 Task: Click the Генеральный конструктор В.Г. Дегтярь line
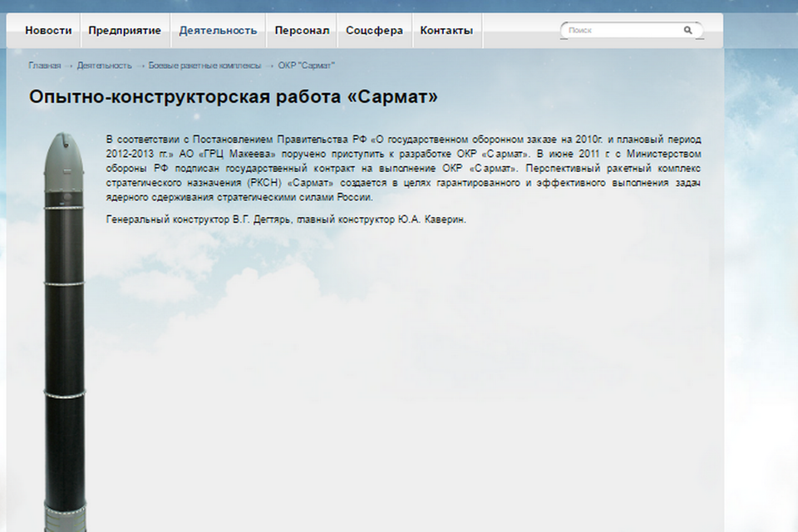coord(287,219)
